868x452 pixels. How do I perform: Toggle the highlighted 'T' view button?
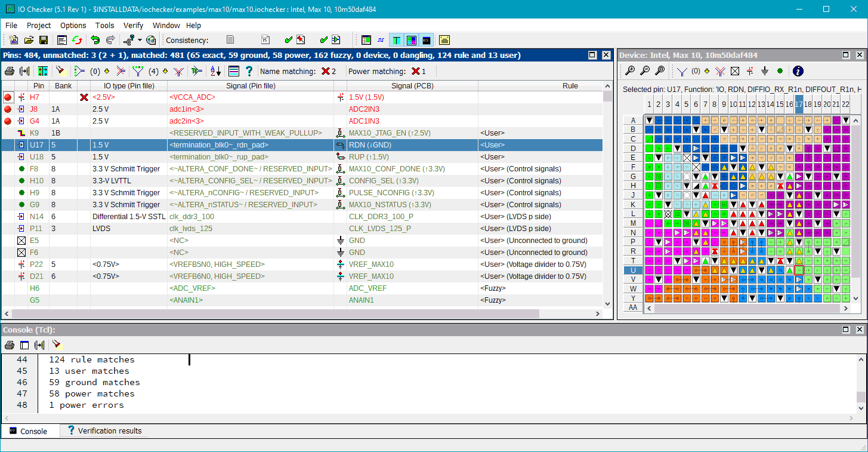397,40
